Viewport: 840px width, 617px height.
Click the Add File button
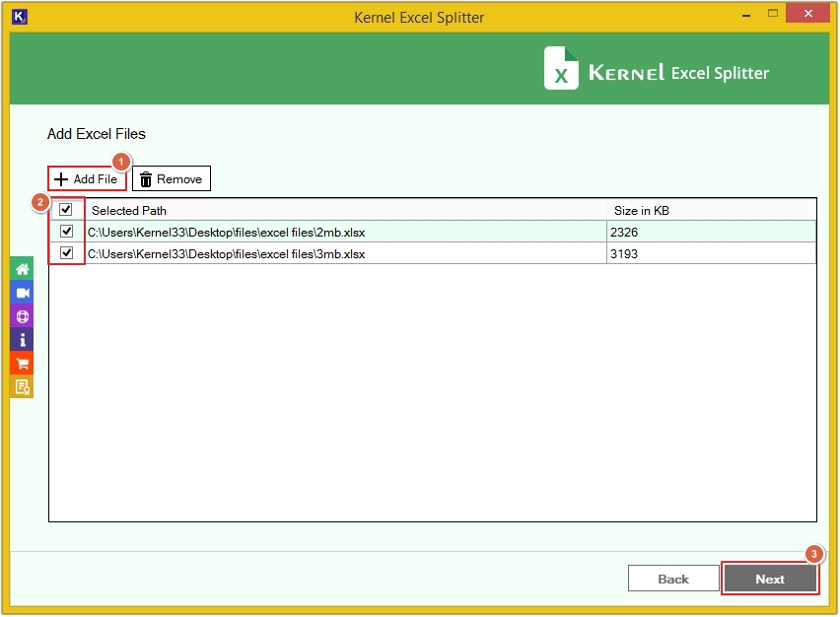click(x=87, y=178)
